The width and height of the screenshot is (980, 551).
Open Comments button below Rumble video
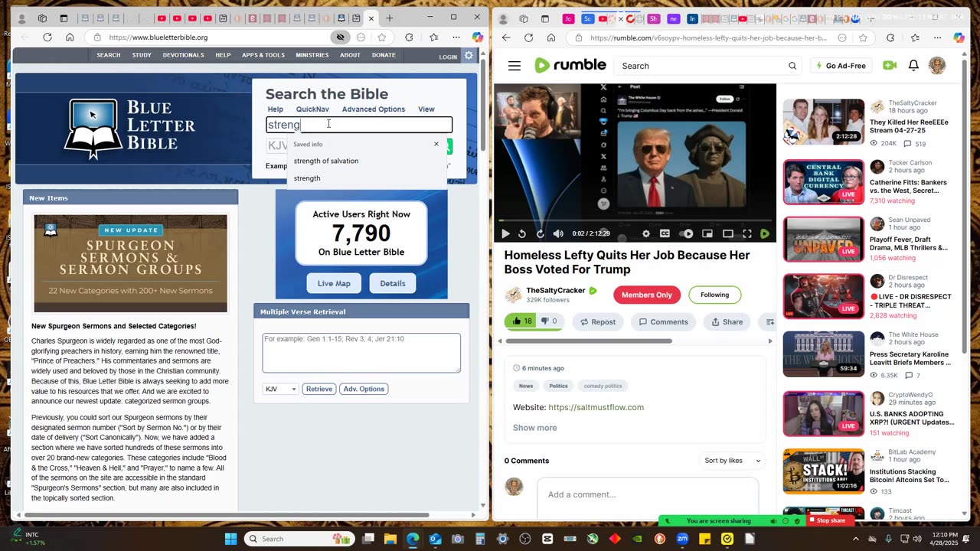pos(663,322)
